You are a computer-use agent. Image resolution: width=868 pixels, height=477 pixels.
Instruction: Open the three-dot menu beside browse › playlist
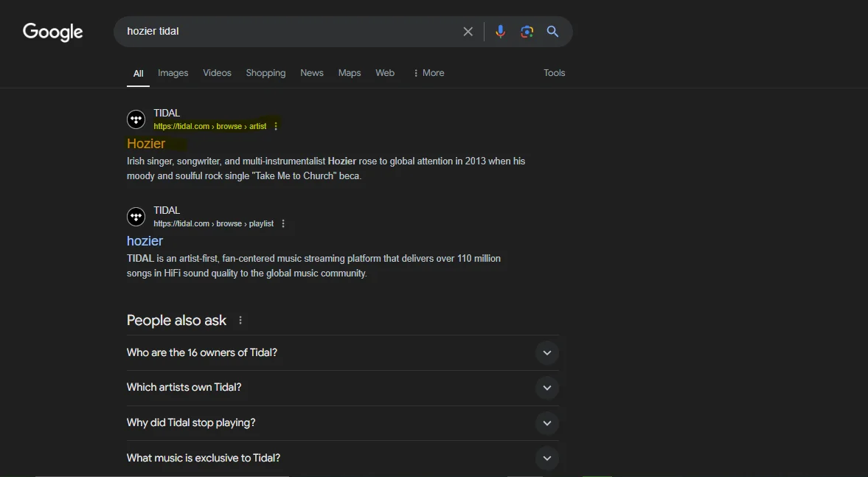point(283,223)
